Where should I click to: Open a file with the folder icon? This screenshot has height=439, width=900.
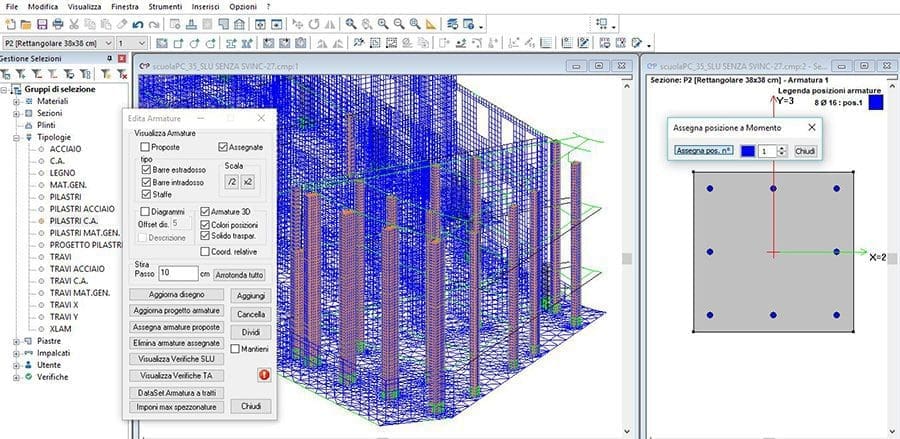[x=25, y=24]
